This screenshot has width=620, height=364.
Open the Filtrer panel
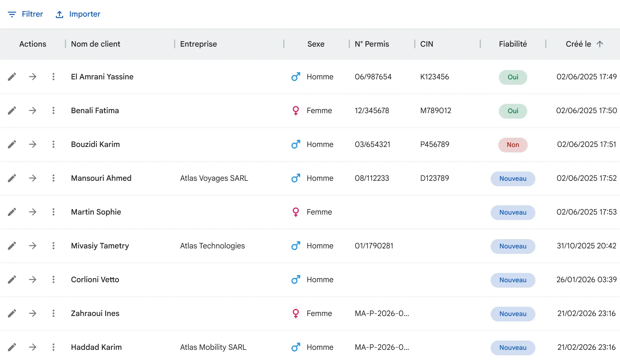(32, 14)
